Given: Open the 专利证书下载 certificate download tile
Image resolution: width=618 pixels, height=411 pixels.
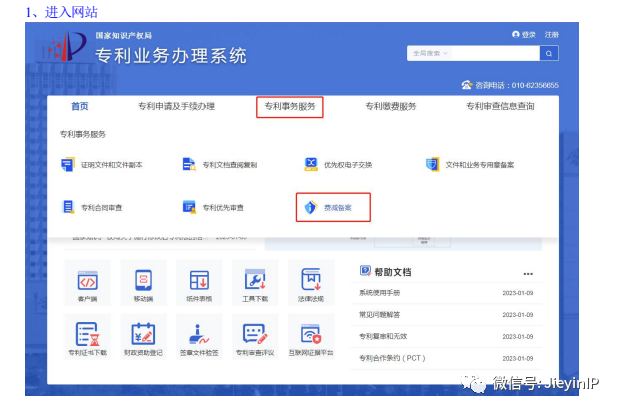Looking at the screenshot, I should 87,337.
